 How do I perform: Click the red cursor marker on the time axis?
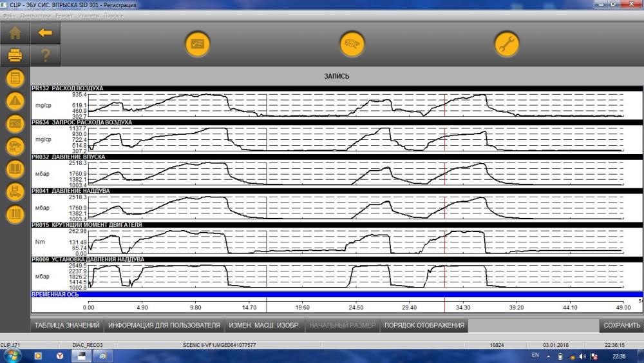[x=444, y=306]
